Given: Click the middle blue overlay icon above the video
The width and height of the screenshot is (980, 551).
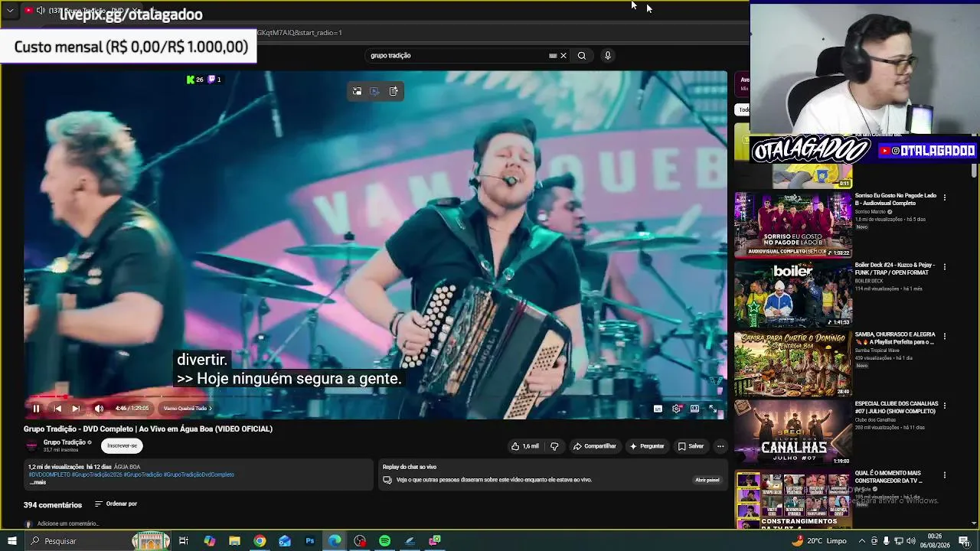Looking at the screenshot, I should click(374, 91).
